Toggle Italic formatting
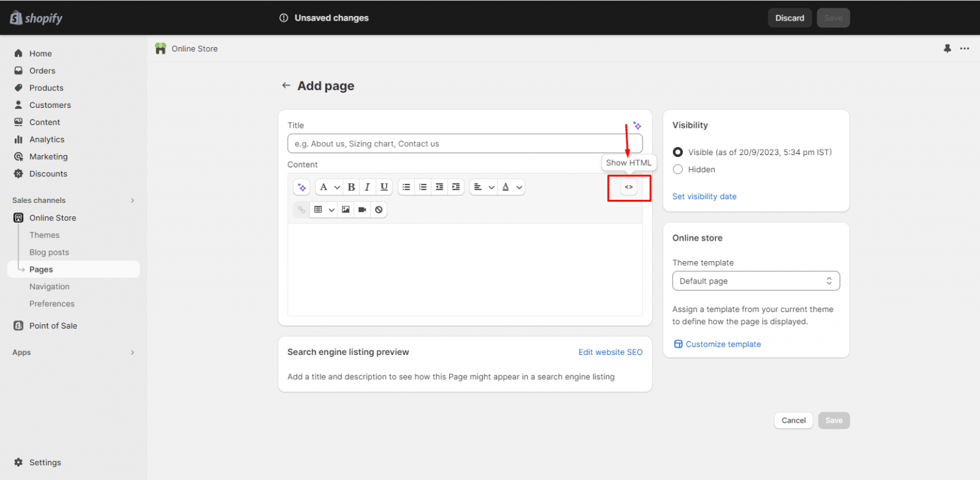The height and width of the screenshot is (480, 980). pos(367,186)
